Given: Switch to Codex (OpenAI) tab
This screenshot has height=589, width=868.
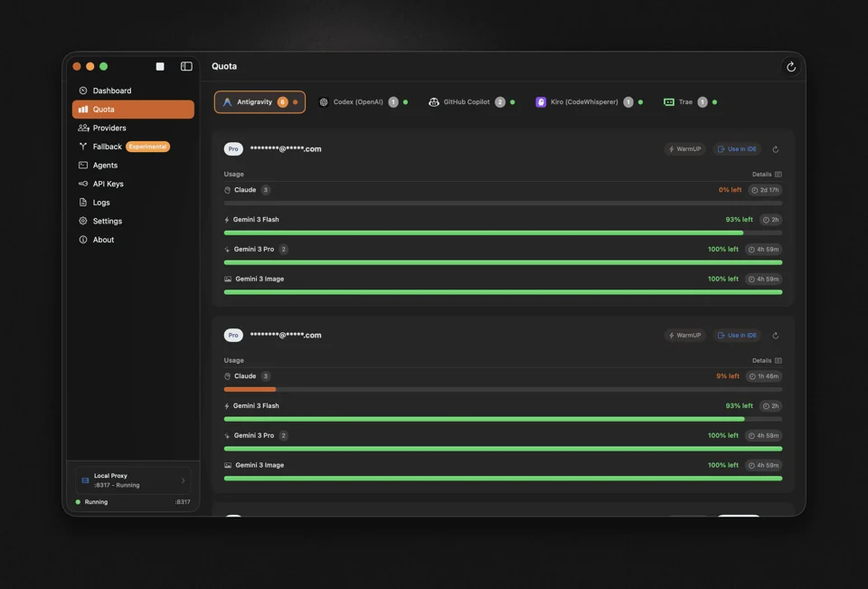Looking at the screenshot, I should 363,102.
